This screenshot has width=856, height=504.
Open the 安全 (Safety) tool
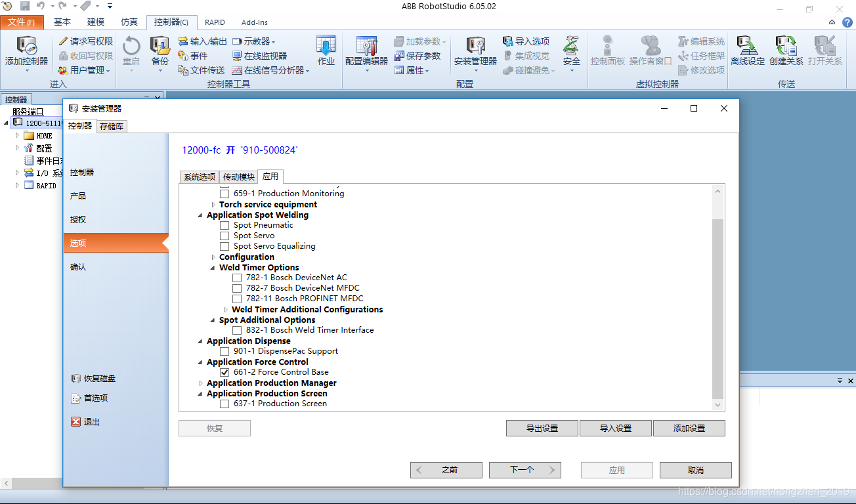tap(572, 52)
